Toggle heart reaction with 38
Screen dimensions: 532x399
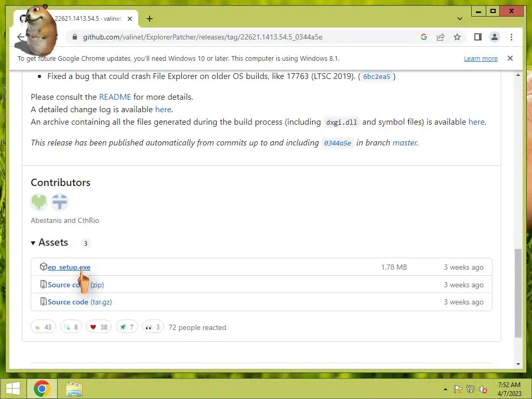[99, 327]
